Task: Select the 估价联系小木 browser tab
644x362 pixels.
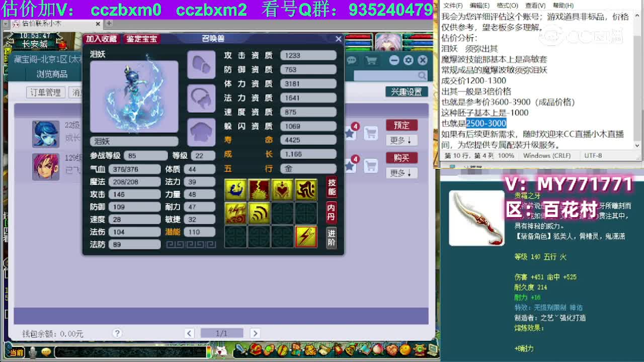Action: (56, 24)
